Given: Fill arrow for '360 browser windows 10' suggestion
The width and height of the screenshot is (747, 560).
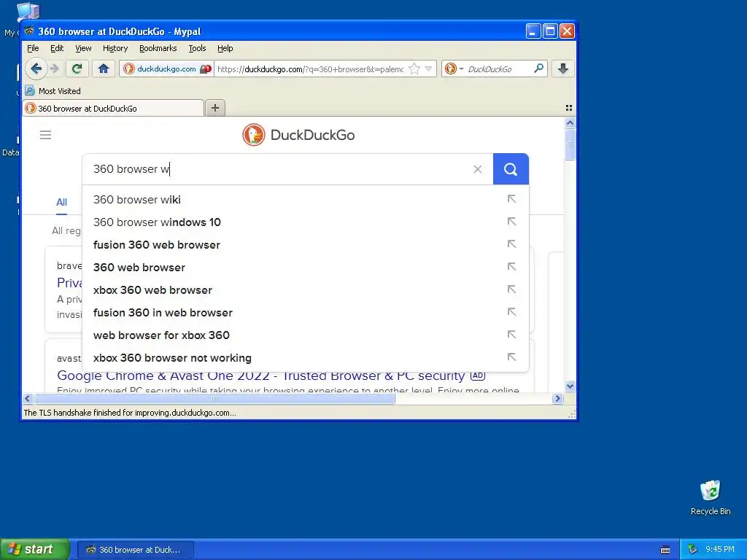Looking at the screenshot, I should 511,222.
